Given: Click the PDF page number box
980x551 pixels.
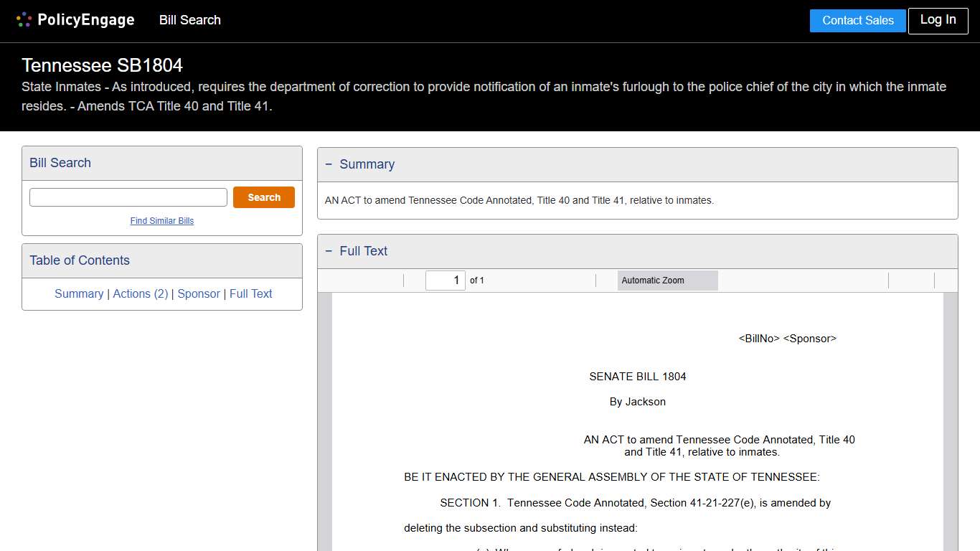Looking at the screenshot, I should click(x=445, y=281).
